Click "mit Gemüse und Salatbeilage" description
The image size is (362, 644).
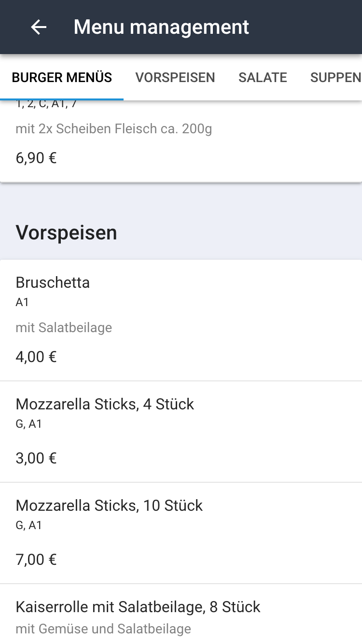click(103, 629)
